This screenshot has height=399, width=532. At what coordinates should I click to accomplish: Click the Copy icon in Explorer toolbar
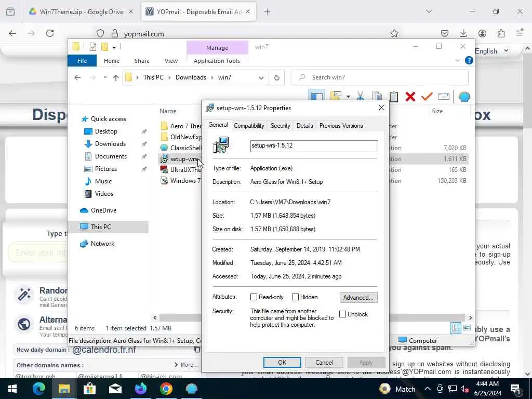pos(377,96)
